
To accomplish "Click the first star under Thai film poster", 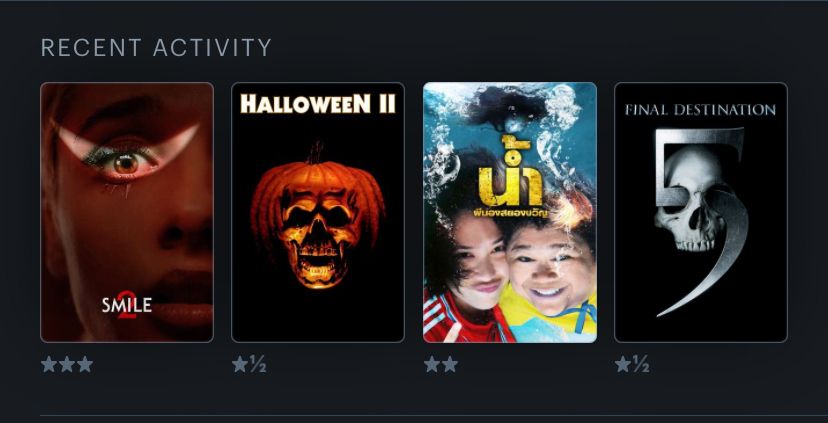I will click(432, 364).
